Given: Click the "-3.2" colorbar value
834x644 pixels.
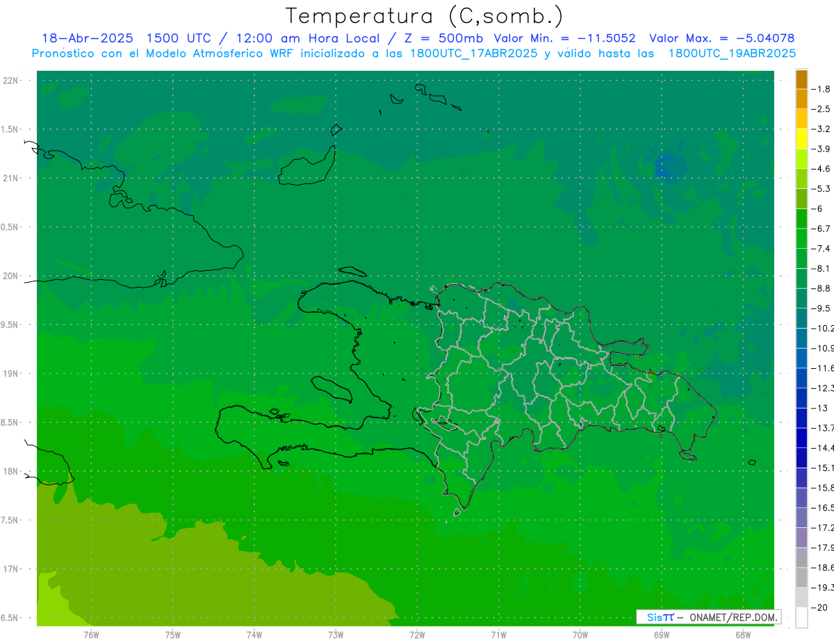Looking at the screenshot, I should (x=821, y=129).
